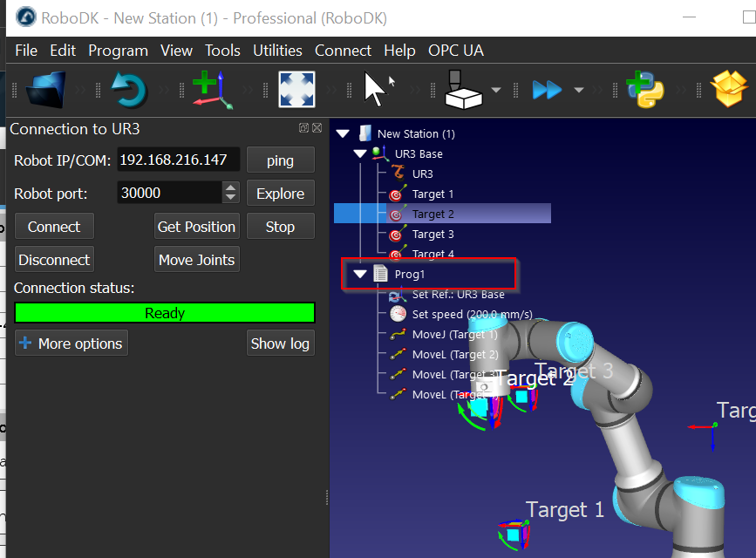This screenshot has width=756, height=558.
Task: Close the Connection to UR3 panel
Action: (317, 128)
